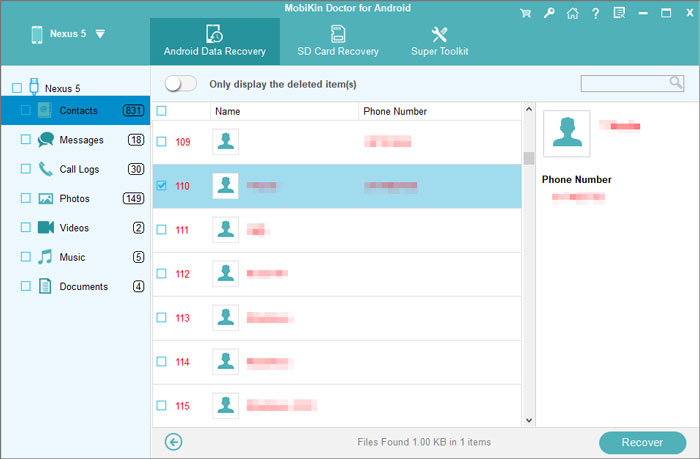
Task: Tick the select-all checkbox in header
Action: click(x=162, y=112)
